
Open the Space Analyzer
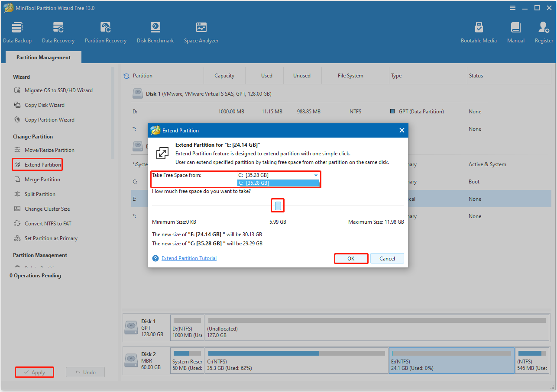(x=201, y=31)
